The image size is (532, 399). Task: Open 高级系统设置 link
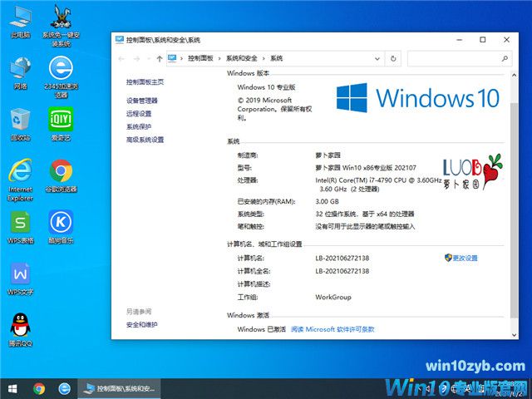(145, 140)
